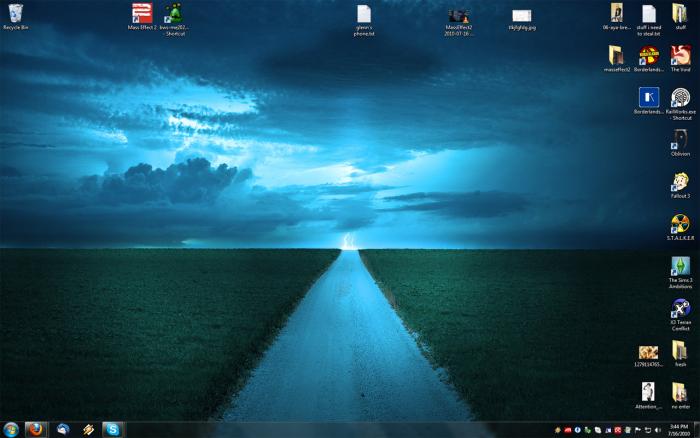Viewport: 700px width, 438px height.
Task: Select the 'no enter' folder
Action: point(680,392)
